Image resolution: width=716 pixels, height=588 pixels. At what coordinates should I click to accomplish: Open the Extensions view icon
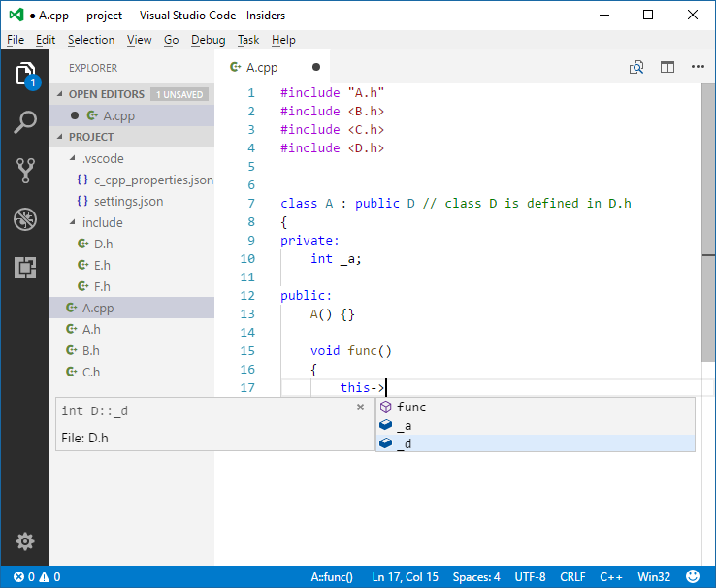click(25, 268)
